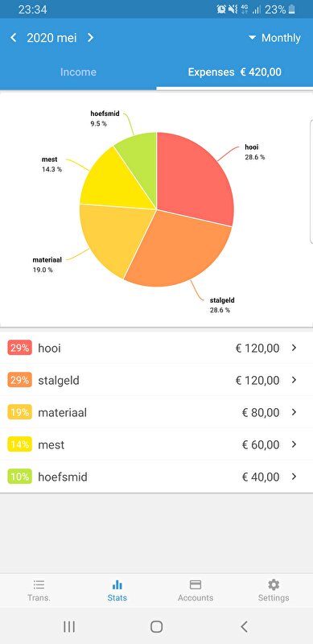Select the Stats bar chart icon
313x644 pixels.
point(117,584)
